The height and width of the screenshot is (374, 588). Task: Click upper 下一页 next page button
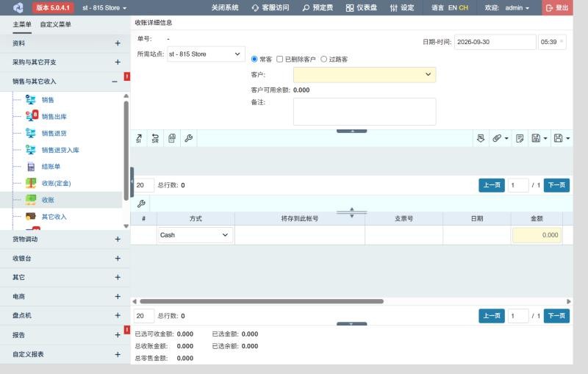(x=556, y=185)
